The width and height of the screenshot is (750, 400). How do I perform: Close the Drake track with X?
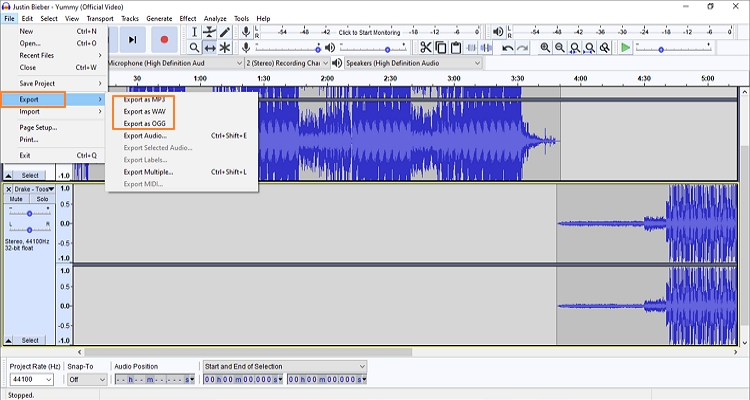click(x=8, y=189)
